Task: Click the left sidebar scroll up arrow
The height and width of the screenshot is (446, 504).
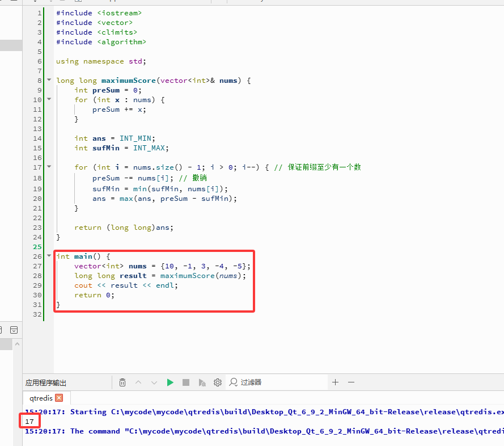Action: pyautogui.click(x=18, y=344)
